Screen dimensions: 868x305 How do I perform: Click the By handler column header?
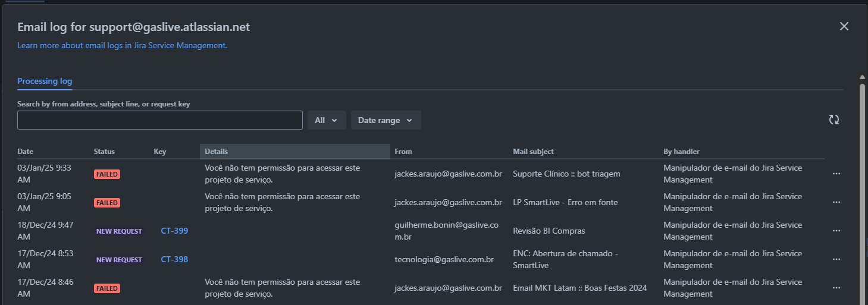tap(681, 152)
